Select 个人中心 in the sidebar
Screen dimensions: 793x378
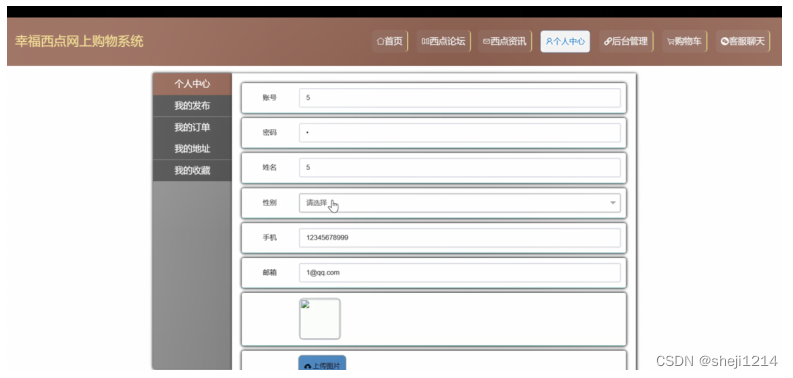pos(192,84)
